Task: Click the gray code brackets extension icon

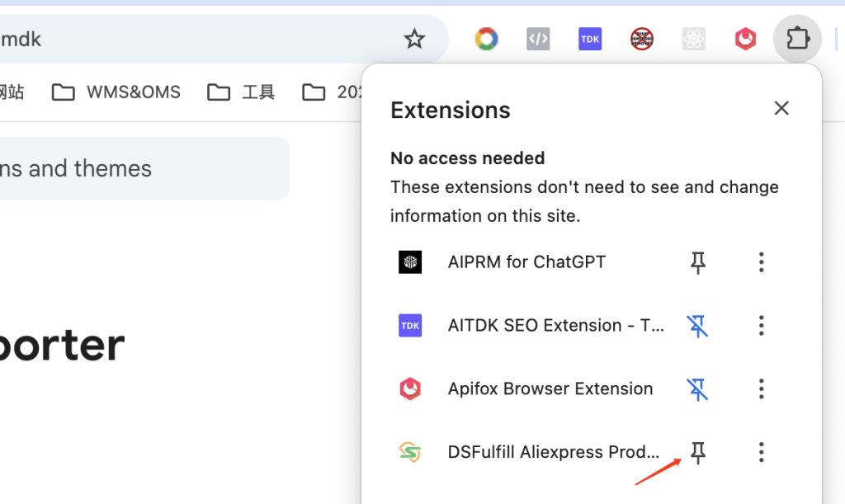Action: [x=538, y=39]
